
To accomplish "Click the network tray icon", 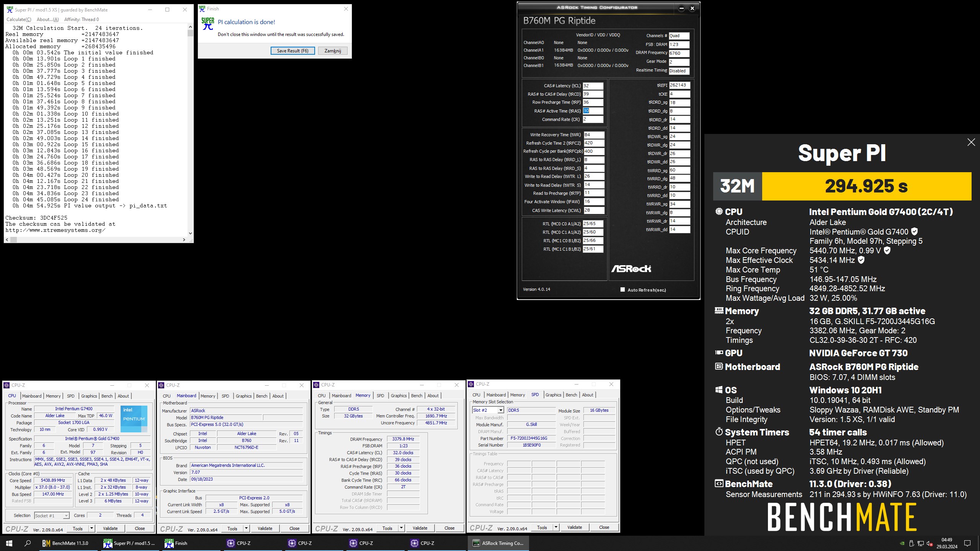I will click(x=920, y=543).
